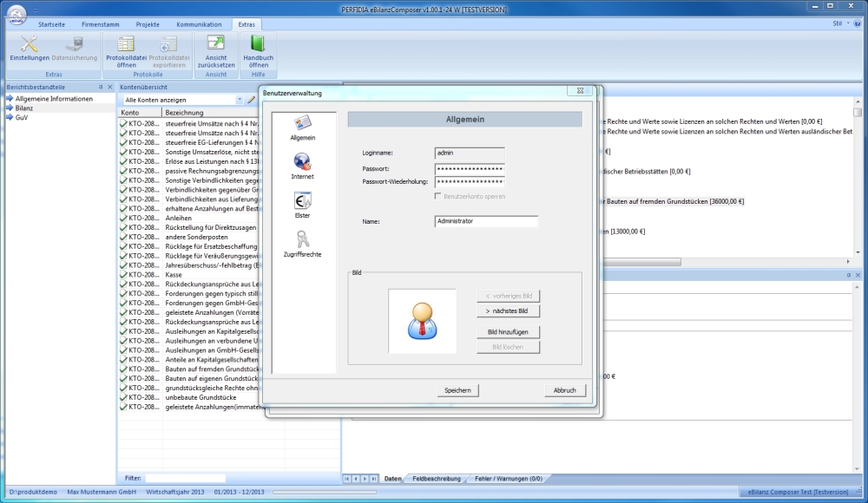Click Bild löschen button
Image resolution: width=868 pixels, height=503 pixels.
tap(508, 347)
